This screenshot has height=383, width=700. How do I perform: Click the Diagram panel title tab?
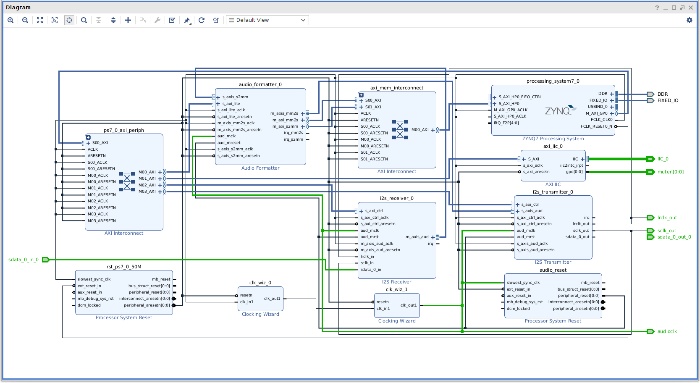(x=18, y=7)
